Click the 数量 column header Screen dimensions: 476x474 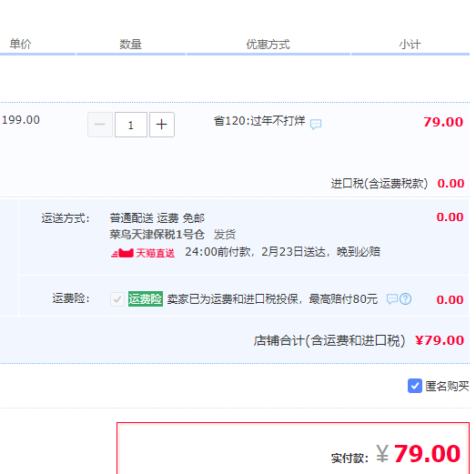(130, 45)
